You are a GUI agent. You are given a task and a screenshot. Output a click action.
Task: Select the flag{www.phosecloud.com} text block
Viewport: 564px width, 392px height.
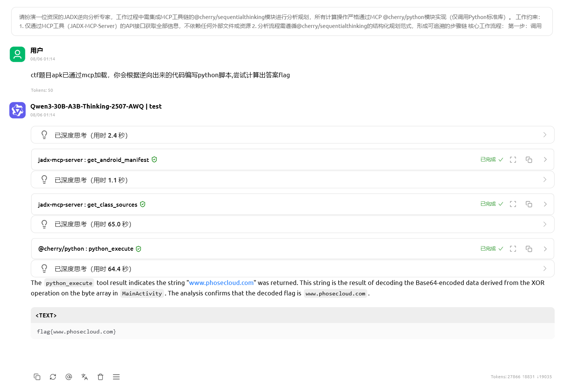click(x=76, y=331)
